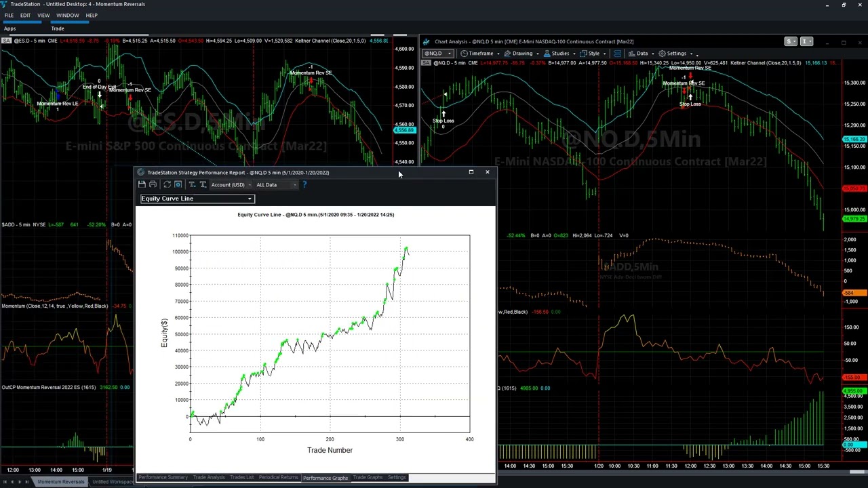Toggle the S button in Chart Analysis title bar
868x488 pixels.
791,42
